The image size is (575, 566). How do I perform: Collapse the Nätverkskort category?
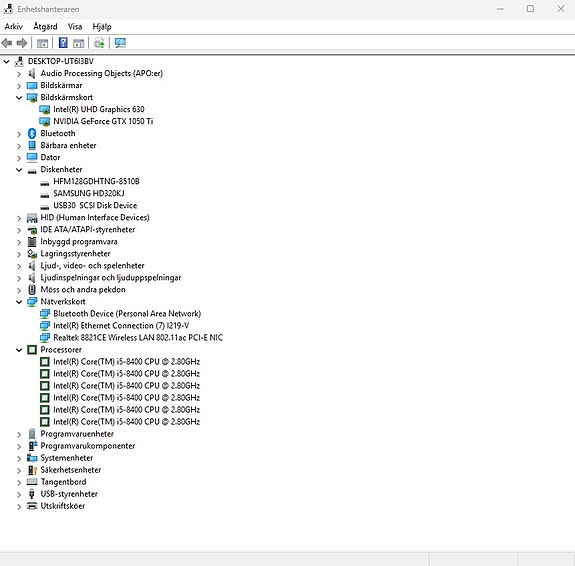tap(19, 302)
